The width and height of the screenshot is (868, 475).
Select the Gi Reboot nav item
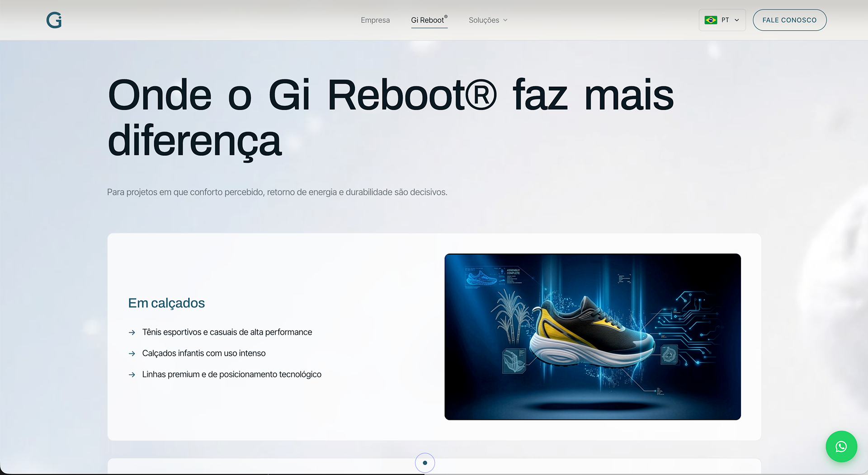click(x=429, y=20)
